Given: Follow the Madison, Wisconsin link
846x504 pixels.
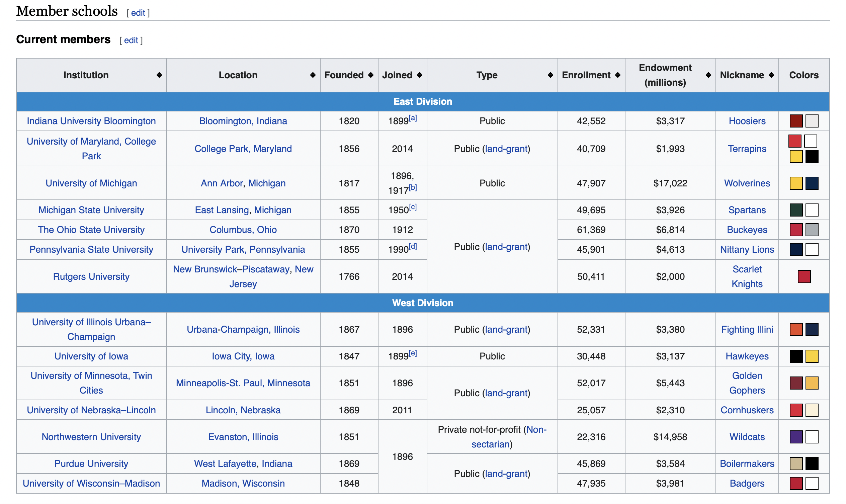Looking at the screenshot, I should pyautogui.click(x=244, y=484).
